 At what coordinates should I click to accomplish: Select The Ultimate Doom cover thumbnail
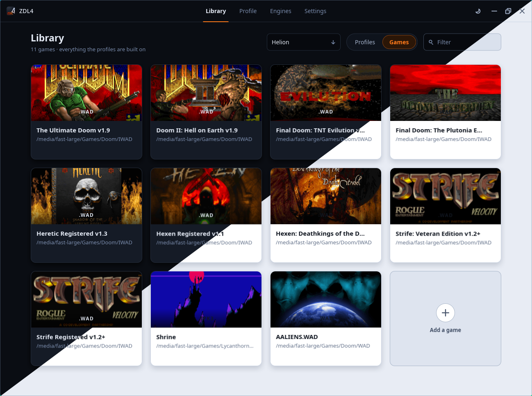pyautogui.click(x=86, y=93)
